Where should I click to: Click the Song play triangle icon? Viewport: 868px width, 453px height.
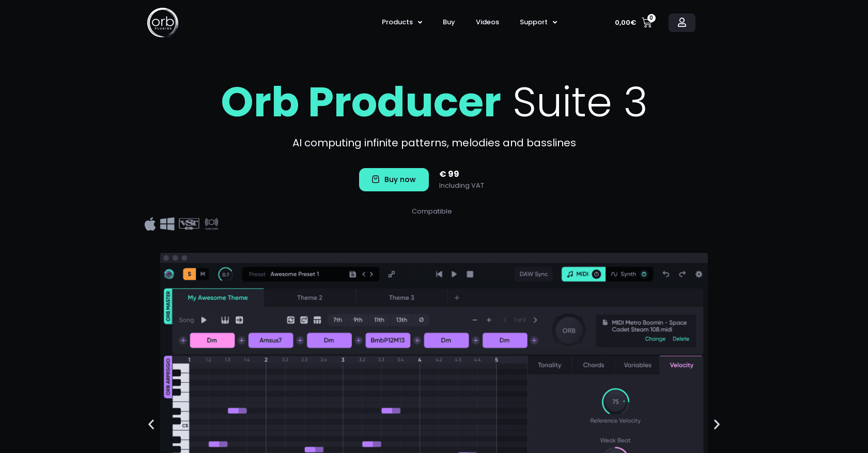[x=204, y=320]
